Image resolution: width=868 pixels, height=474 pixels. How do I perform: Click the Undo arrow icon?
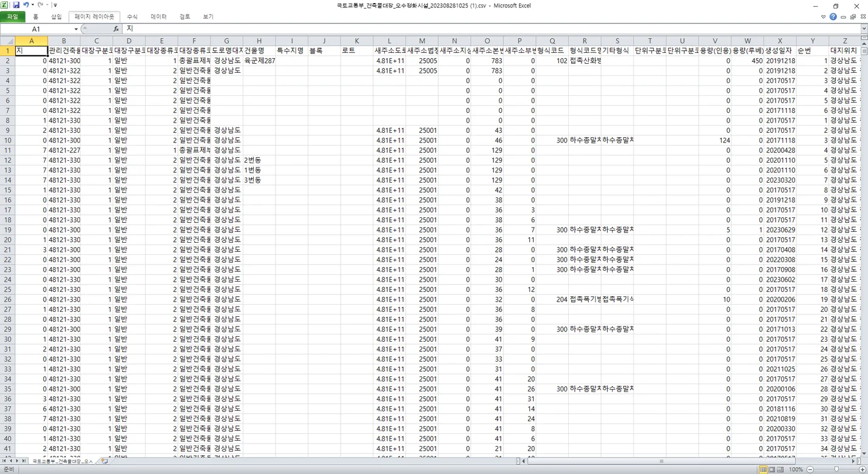[26, 5]
